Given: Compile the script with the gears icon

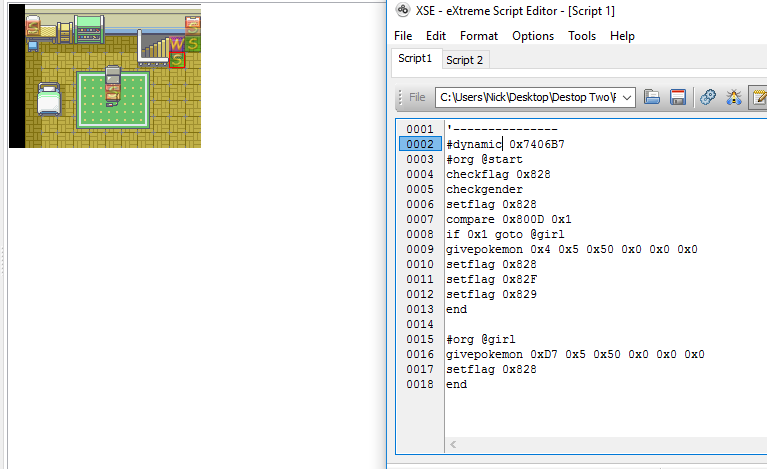Looking at the screenshot, I should (x=708, y=97).
